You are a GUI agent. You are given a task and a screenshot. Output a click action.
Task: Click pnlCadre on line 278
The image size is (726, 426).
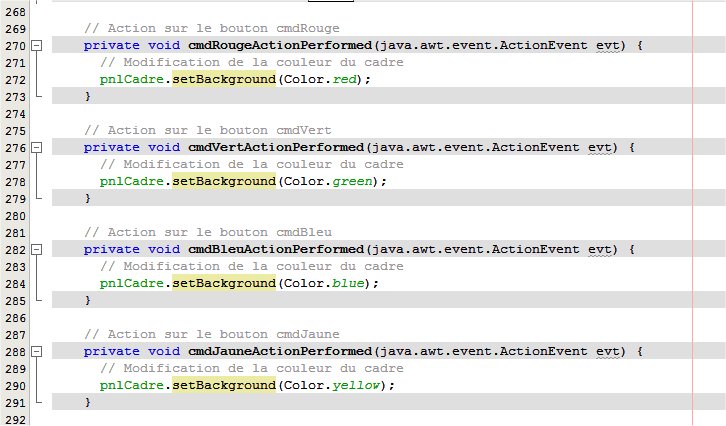click(x=131, y=182)
